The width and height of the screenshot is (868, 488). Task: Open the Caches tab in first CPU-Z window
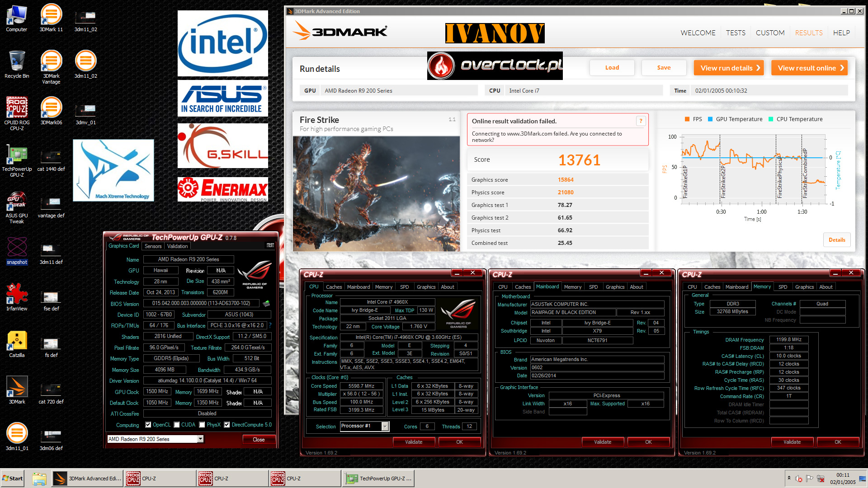334,287
